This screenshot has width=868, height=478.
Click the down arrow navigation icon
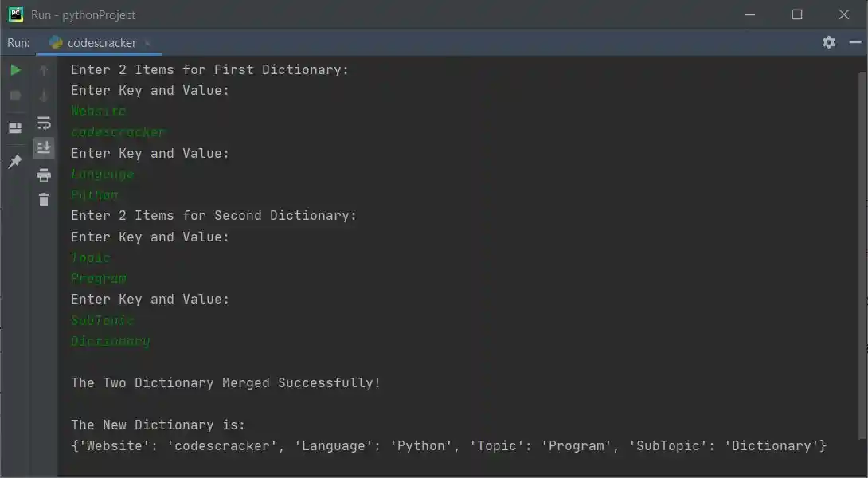pyautogui.click(x=44, y=96)
